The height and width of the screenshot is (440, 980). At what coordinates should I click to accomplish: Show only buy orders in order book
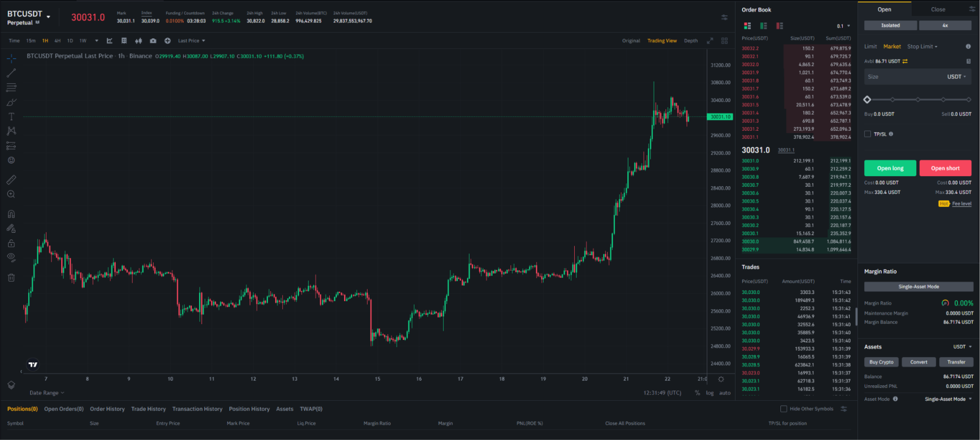(764, 26)
